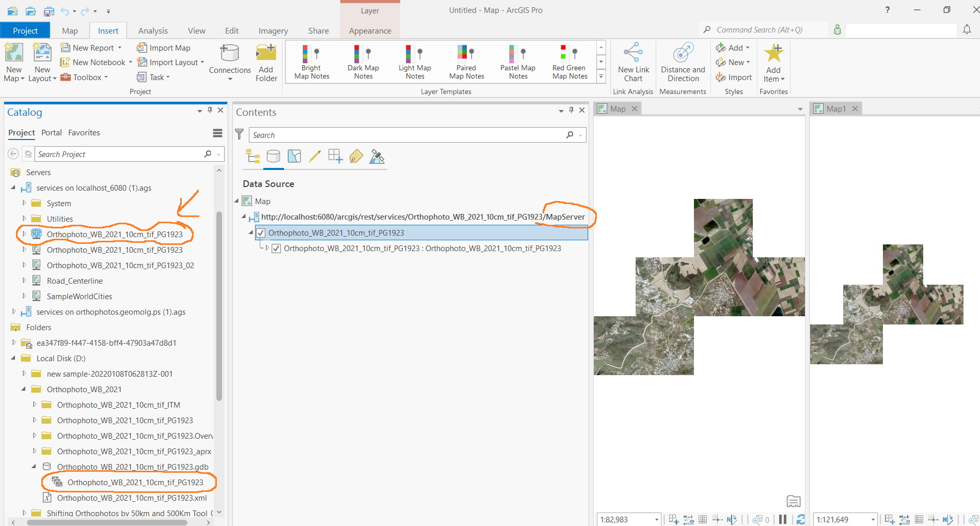Viewport: 980px width, 526px height.
Task: Click the MapServer URL under Data Source
Action: pos(423,216)
